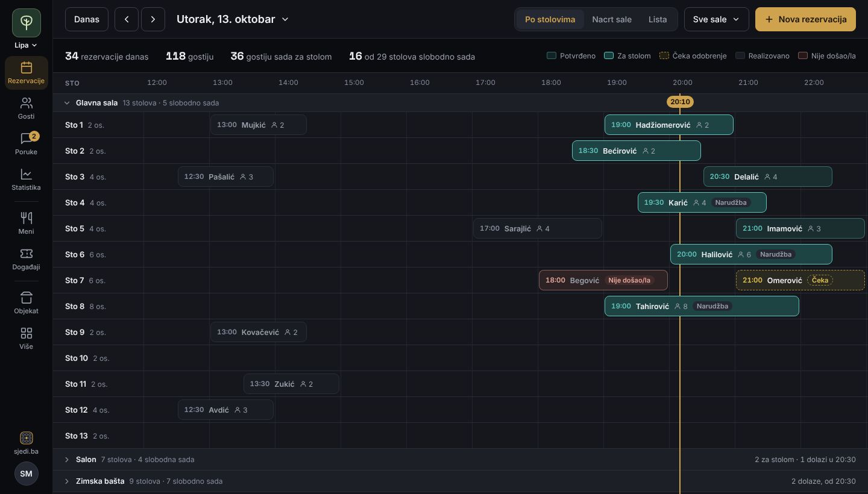Screen dimensions: 868x494
Task: Open the Statistika chart section
Action: pyautogui.click(x=26, y=180)
